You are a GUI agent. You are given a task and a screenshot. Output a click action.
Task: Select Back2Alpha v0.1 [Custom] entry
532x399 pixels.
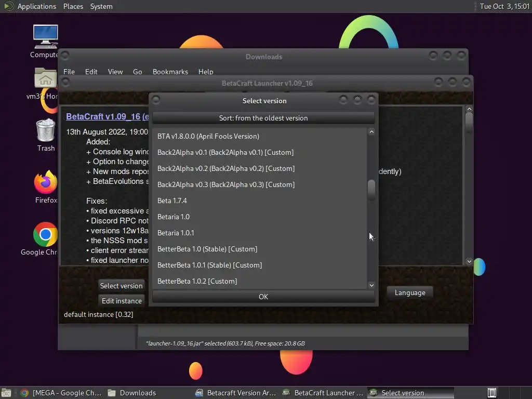click(260, 152)
